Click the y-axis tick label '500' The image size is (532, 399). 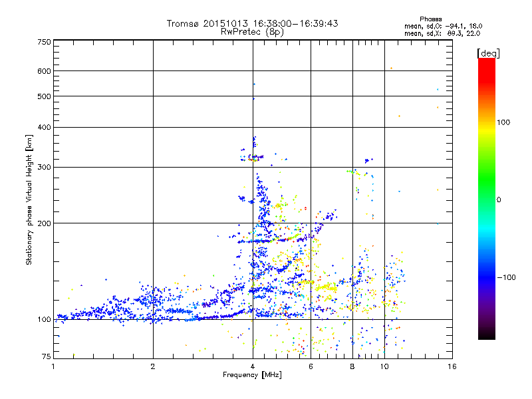tap(44, 96)
